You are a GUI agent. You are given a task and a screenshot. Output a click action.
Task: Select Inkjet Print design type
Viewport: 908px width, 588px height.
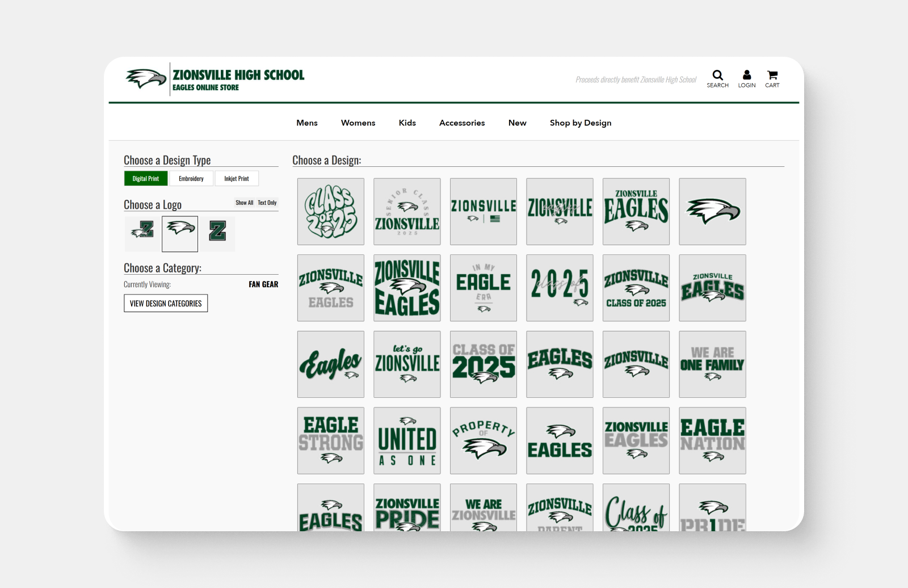click(x=237, y=179)
